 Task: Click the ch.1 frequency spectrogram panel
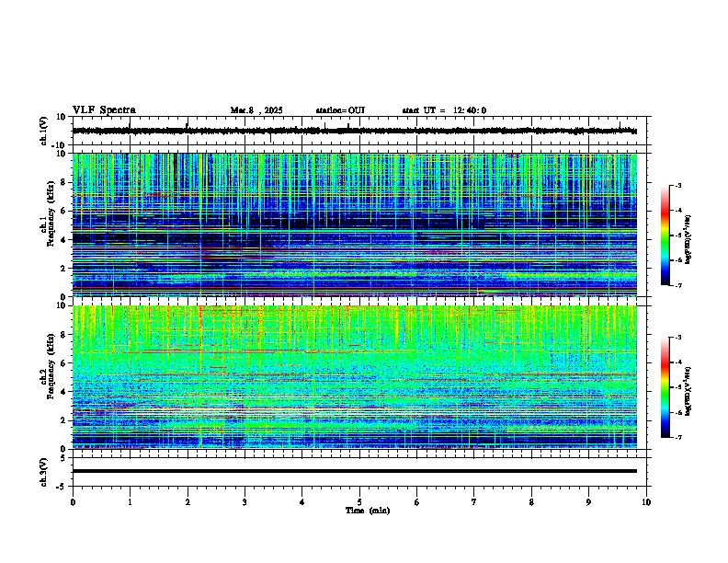pos(355,224)
